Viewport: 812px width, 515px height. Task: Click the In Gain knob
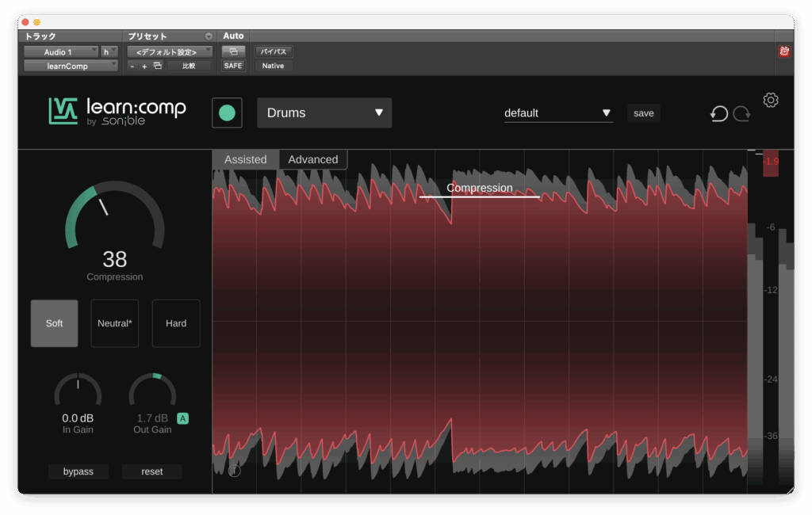tap(78, 391)
